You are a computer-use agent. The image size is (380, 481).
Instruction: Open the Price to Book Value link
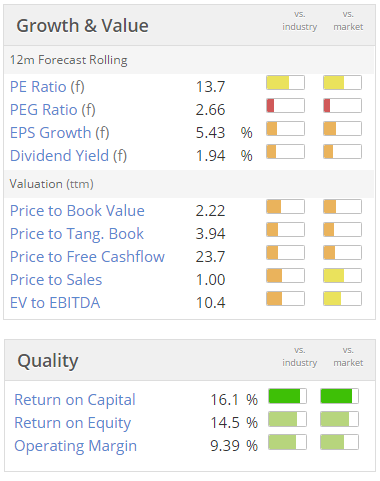(77, 211)
